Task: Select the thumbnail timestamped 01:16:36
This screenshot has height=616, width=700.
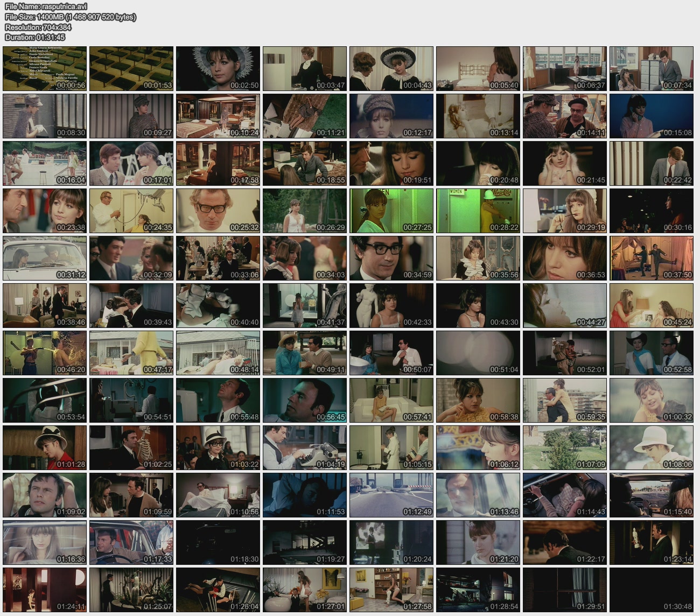Action: (x=45, y=542)
